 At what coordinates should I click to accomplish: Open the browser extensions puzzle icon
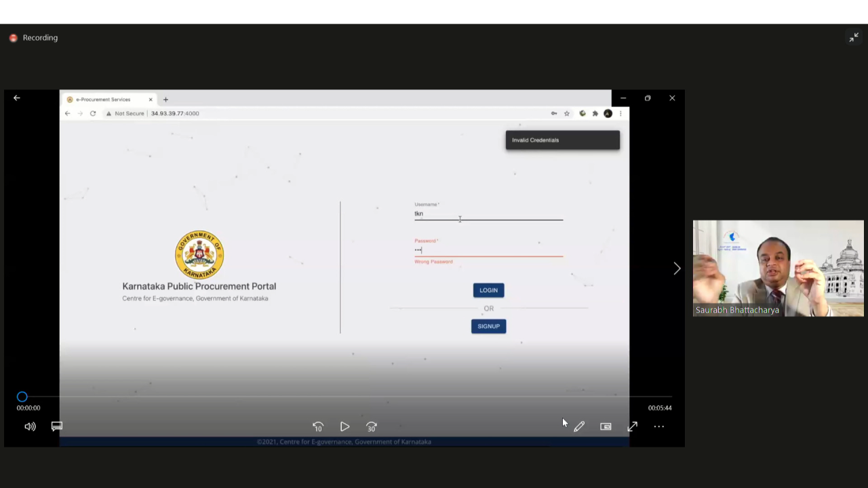(x=595, y=113)
